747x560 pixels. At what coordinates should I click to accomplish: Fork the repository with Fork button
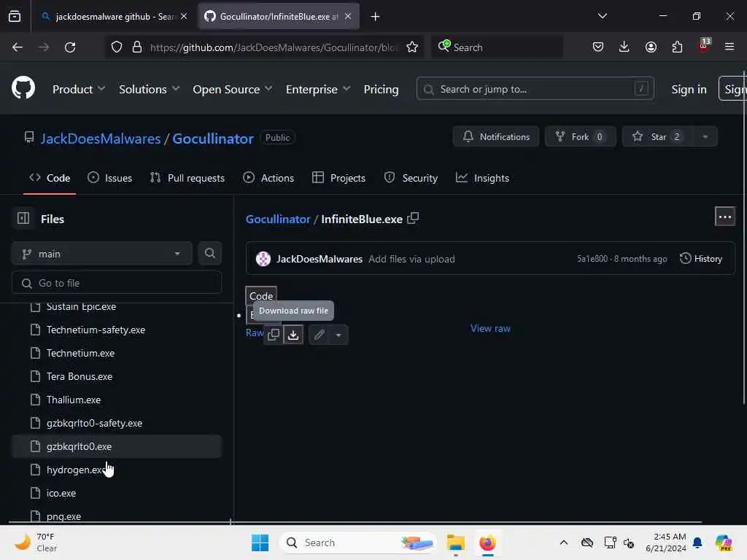580,136
